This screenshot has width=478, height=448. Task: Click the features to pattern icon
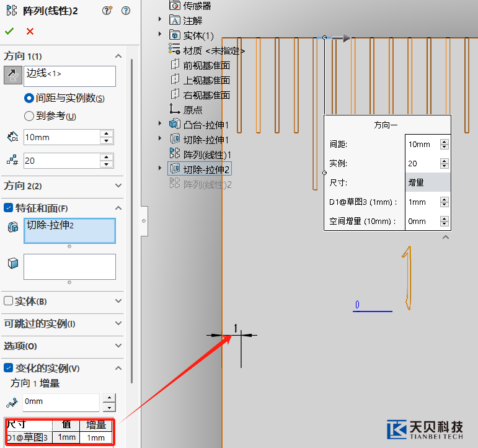click(x=13, y=227)
